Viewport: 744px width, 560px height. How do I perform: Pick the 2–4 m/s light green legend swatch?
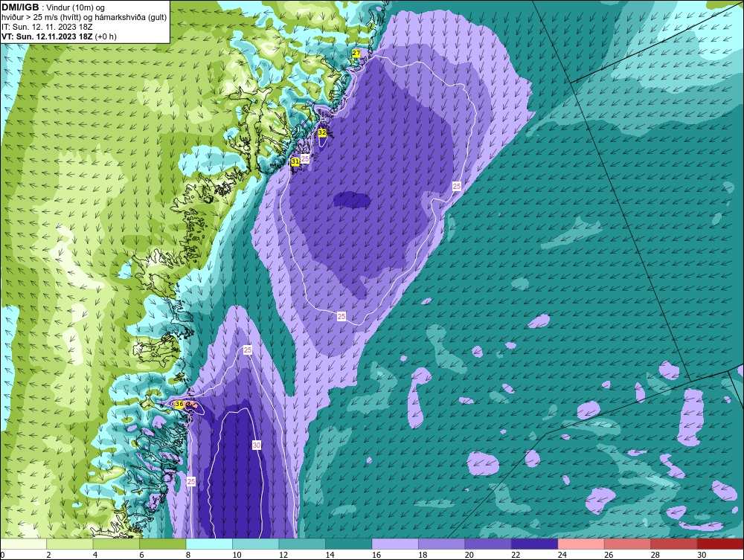pyautogui.click(x=70, y=544)
